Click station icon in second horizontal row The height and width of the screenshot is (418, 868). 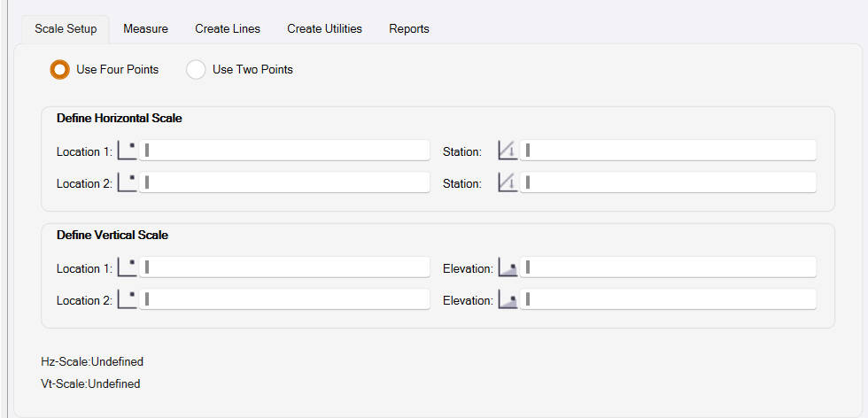[507, 182]
